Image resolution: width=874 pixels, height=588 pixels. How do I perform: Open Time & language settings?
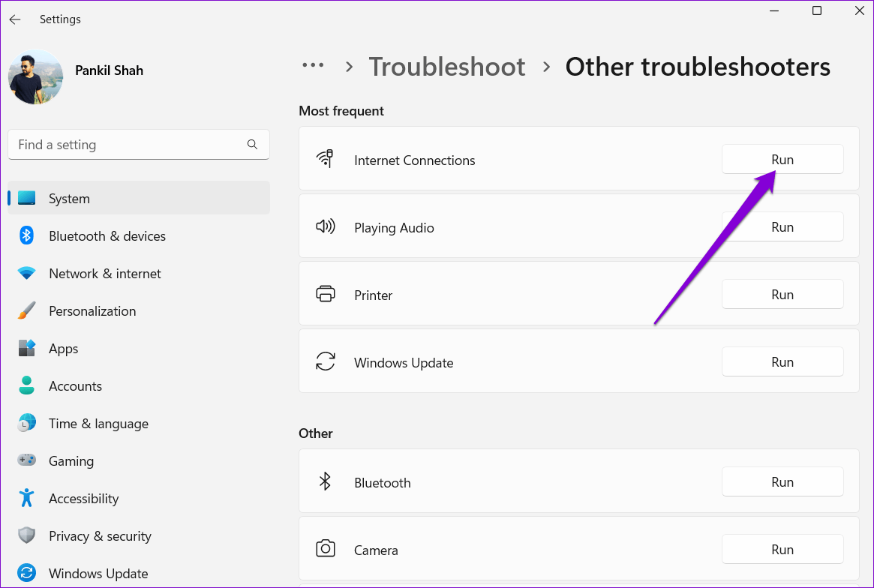98,424
